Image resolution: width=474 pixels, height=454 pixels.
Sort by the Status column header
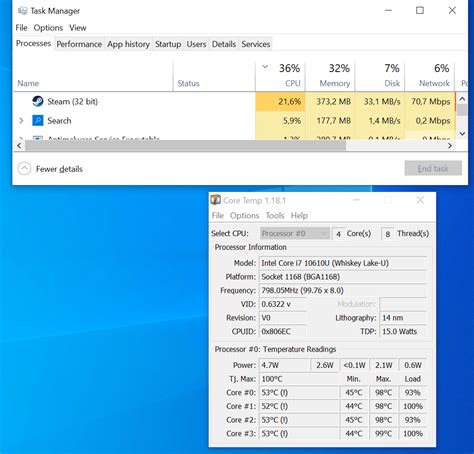tap(214, 76)
